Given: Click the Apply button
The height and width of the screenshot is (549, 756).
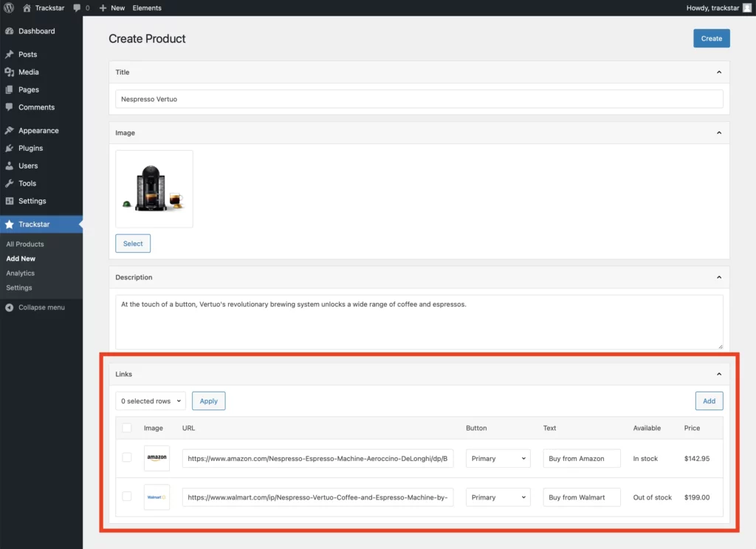Looking at the screenshot, I should point(209,401).
